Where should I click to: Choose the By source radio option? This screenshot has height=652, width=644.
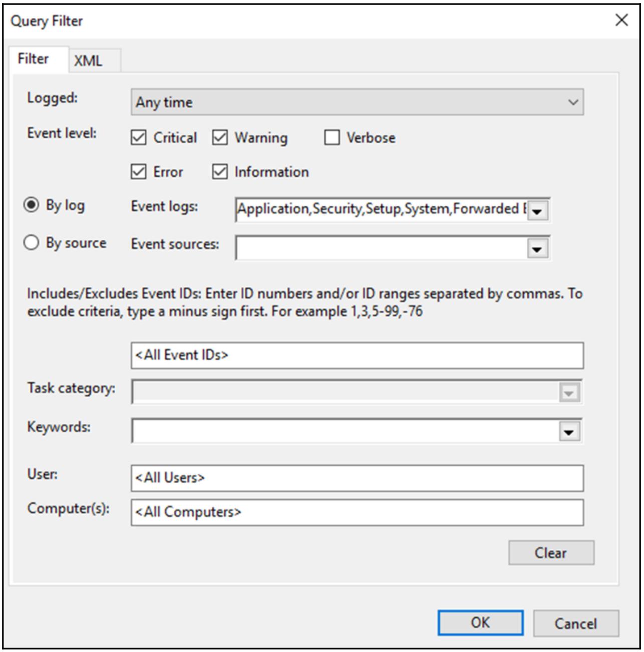(32, 243)
